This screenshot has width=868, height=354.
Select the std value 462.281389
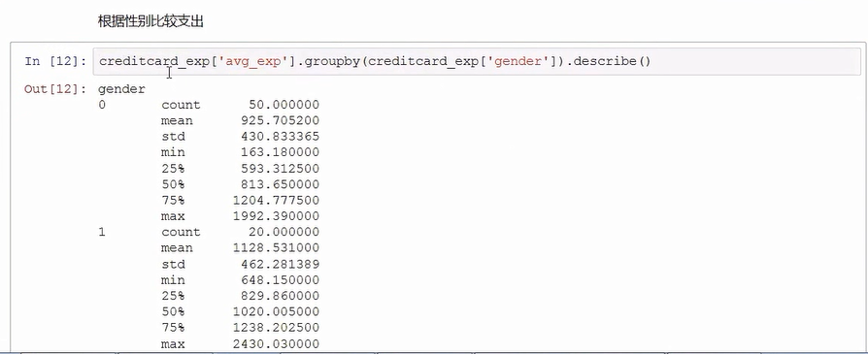(281, 264)
